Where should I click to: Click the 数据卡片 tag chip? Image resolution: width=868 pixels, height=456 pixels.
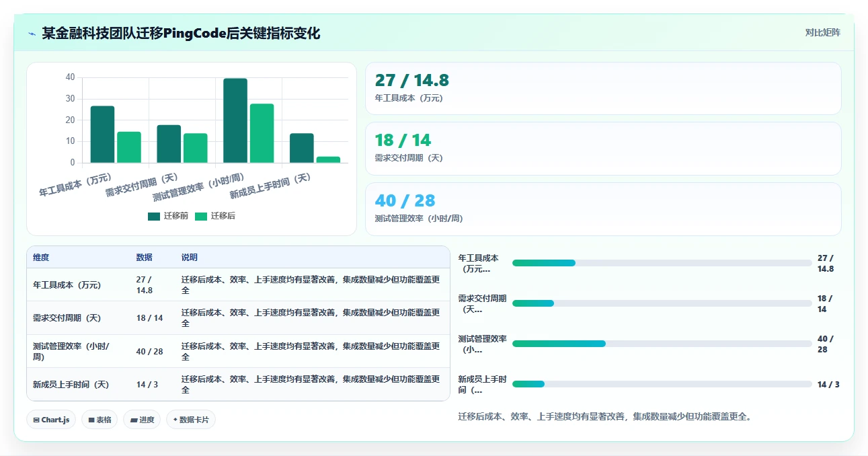(x=191, y=420)
